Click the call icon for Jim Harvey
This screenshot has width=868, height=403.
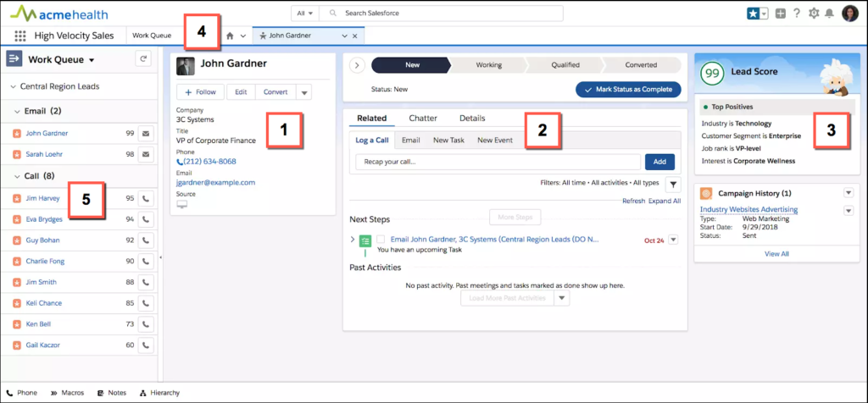click(x=146, y=198)
